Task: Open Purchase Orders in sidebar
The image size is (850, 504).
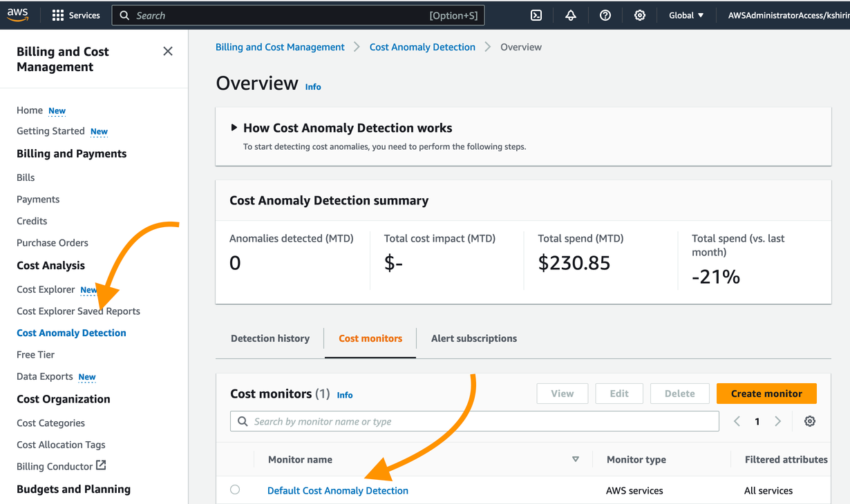Action: pos(53,242)
